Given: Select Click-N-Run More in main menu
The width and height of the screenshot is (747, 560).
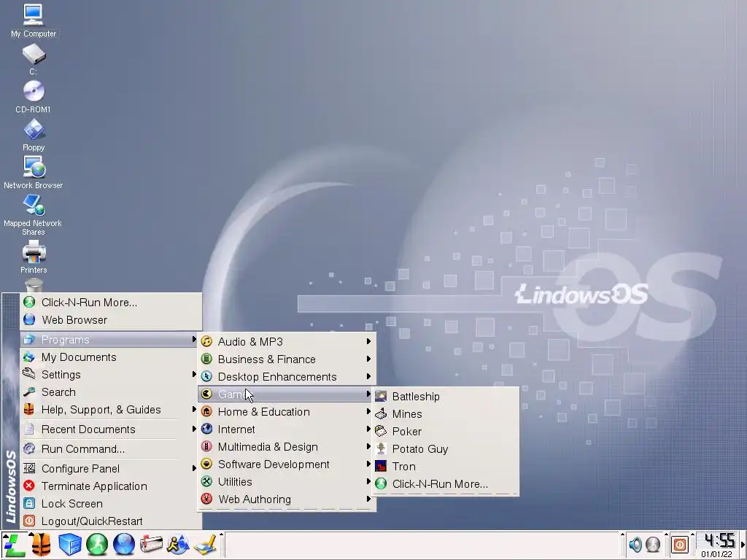Looking at the screenshot, I should 111,303.
